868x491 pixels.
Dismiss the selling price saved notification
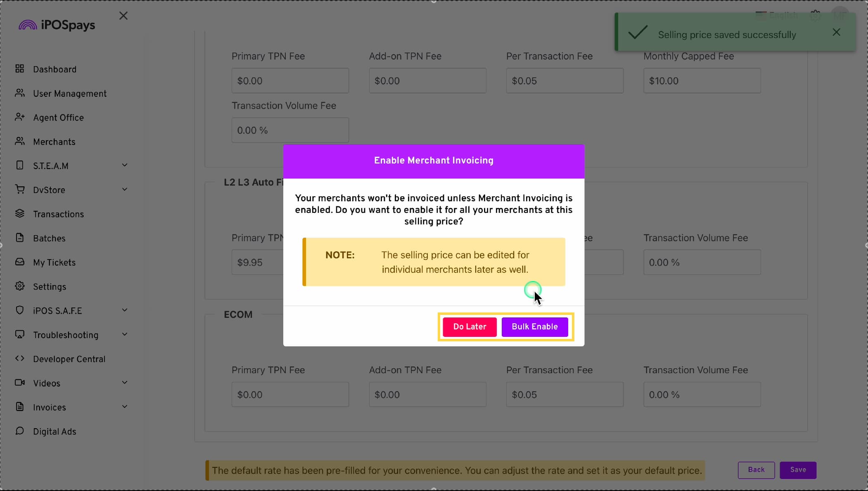[x=836, y=32]
